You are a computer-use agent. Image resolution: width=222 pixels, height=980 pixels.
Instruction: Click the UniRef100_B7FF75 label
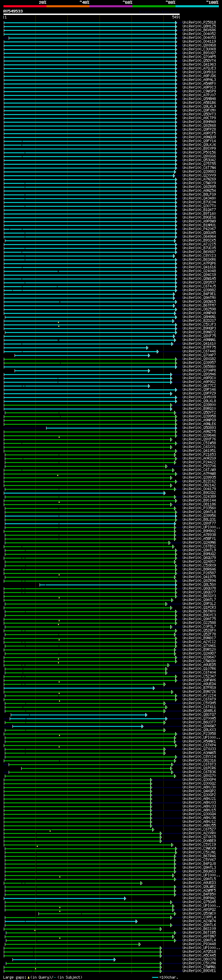tap(199, 347)
